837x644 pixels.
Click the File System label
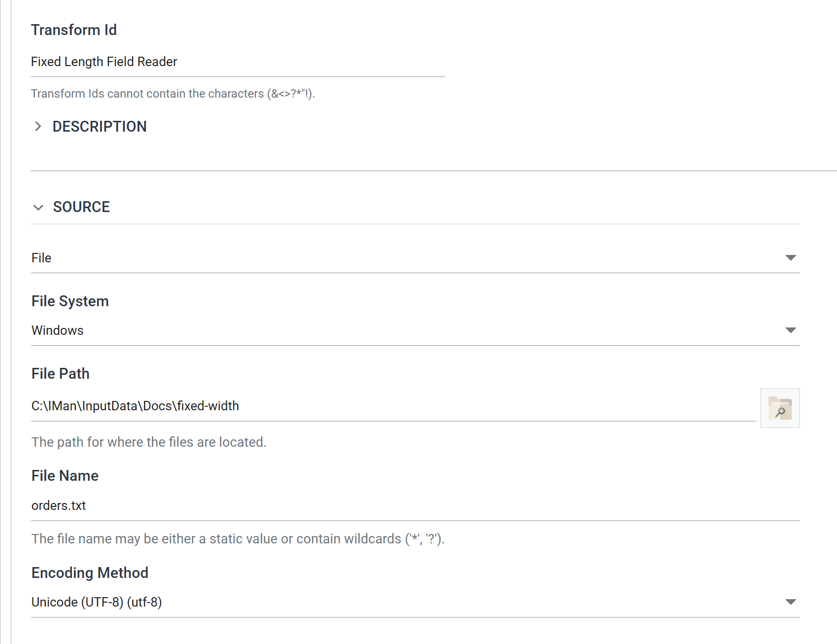tap(70, 301)
